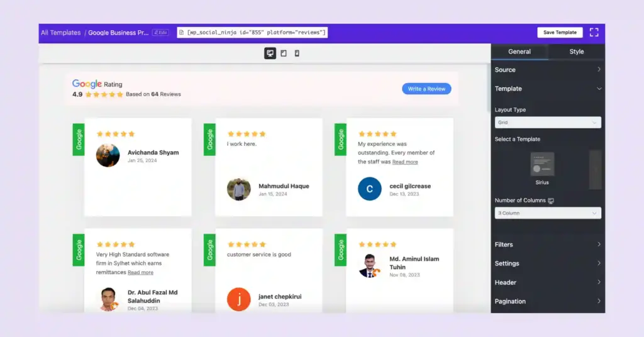Click the date Jan 25, 2024
Screen dimensions: 644x337
(x=142, y=160)
